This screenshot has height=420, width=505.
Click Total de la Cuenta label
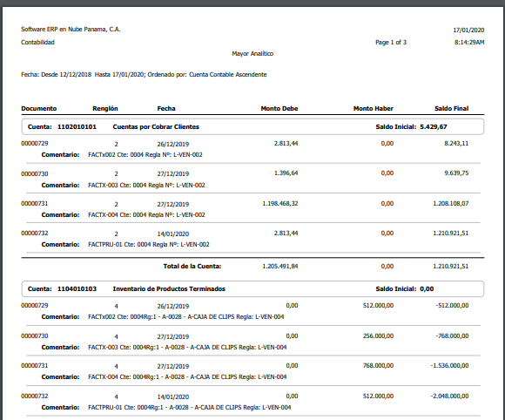pyautogui.click(x=192, y=267)
